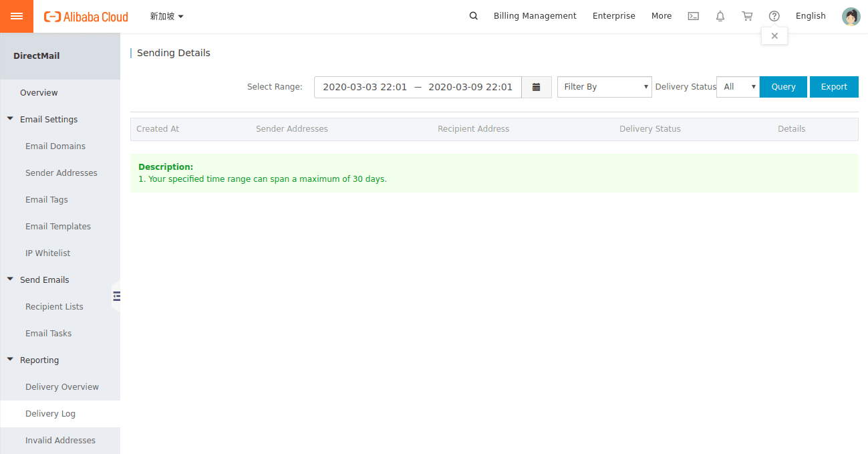The height and width of the screenshot is (454, 868).
Task: Click the help question mark icon
Action: [x=774, y=16]
